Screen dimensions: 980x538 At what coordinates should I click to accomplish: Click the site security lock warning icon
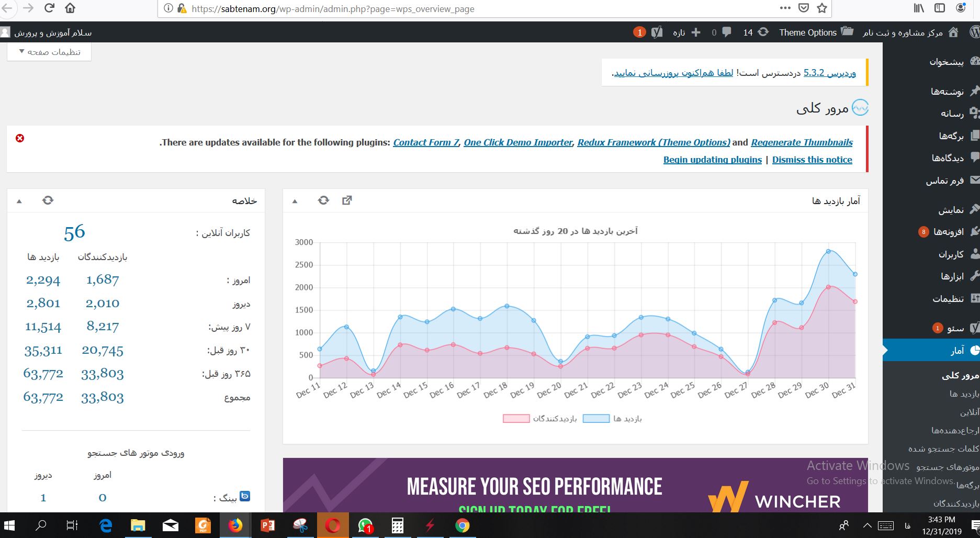pyautogui.click(x=182, y=8)
